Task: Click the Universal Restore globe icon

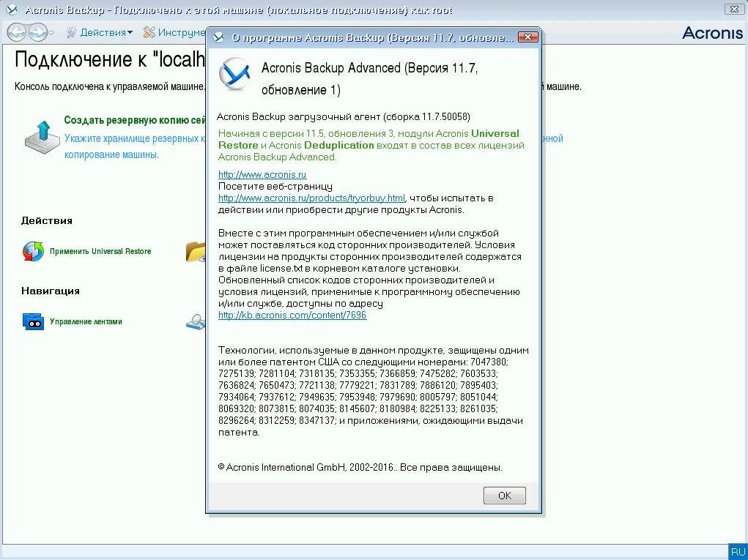Action: [33, 251]
